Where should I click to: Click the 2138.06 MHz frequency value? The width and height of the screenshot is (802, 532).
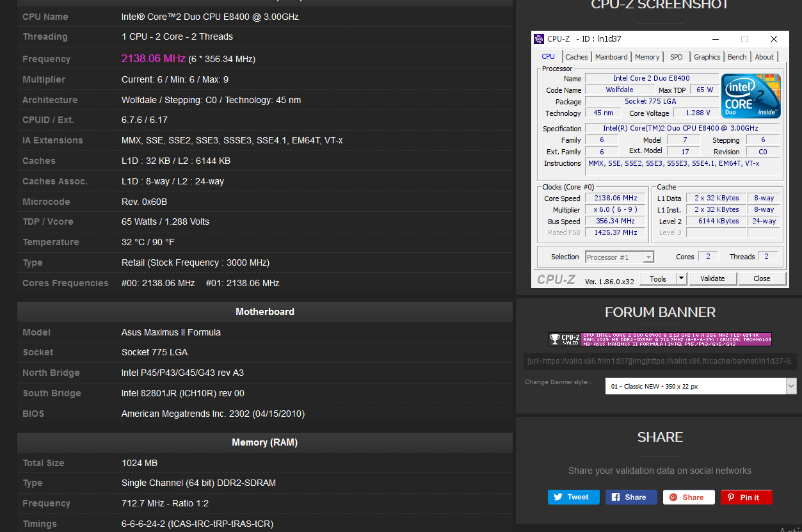point(154,58)
